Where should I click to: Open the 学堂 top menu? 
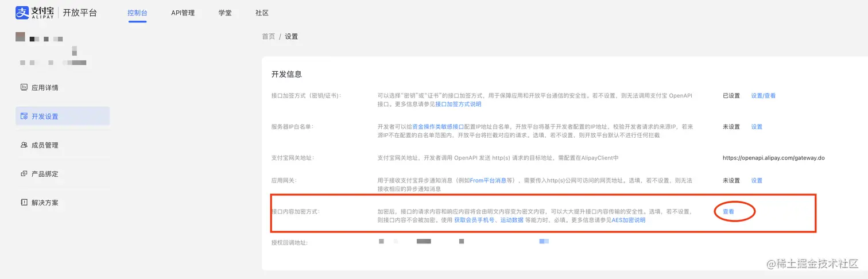click(x=225, y=13)
